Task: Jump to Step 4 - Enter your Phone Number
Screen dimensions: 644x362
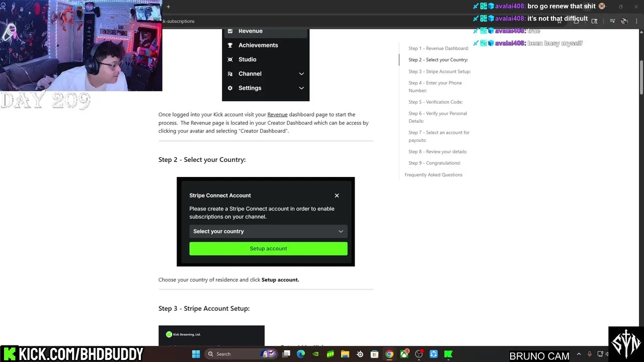Action: [435, 86]
